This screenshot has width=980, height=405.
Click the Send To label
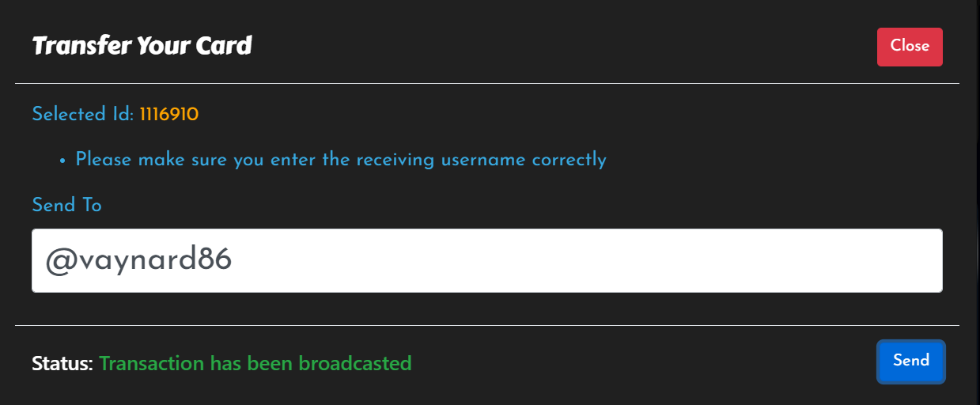[66, 205]
